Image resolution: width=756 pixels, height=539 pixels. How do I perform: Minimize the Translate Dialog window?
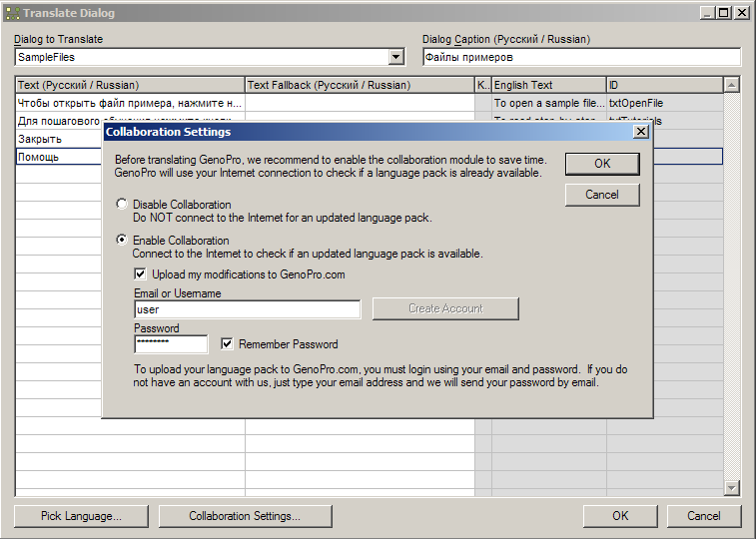coord(707,13)
